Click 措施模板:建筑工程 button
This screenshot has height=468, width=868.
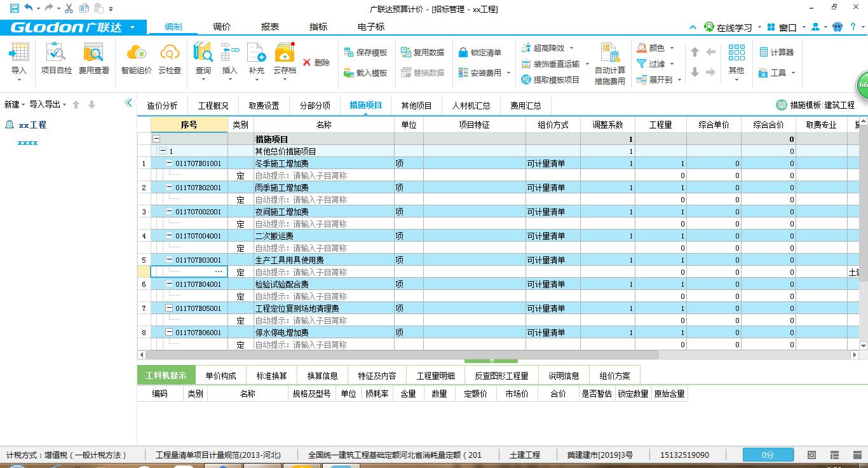816,105
